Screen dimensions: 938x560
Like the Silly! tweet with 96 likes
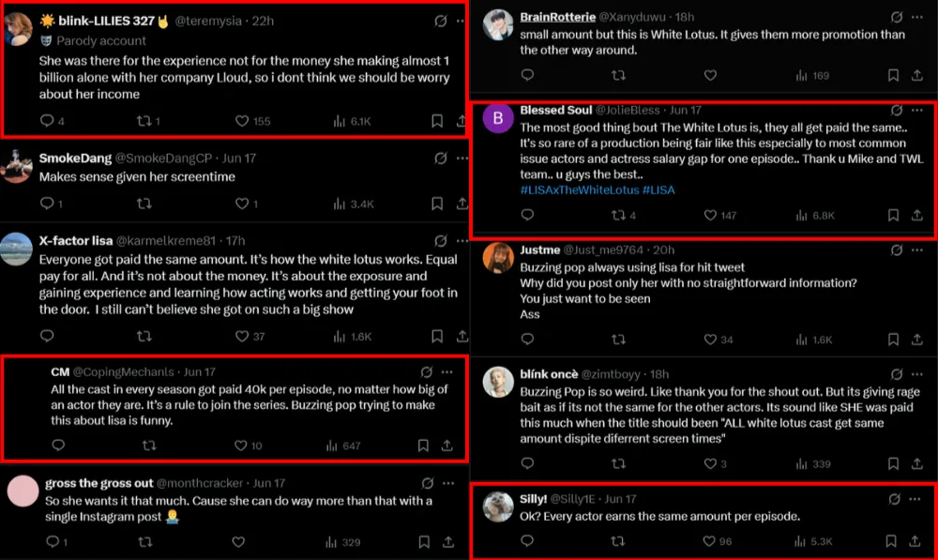(710, 540)
